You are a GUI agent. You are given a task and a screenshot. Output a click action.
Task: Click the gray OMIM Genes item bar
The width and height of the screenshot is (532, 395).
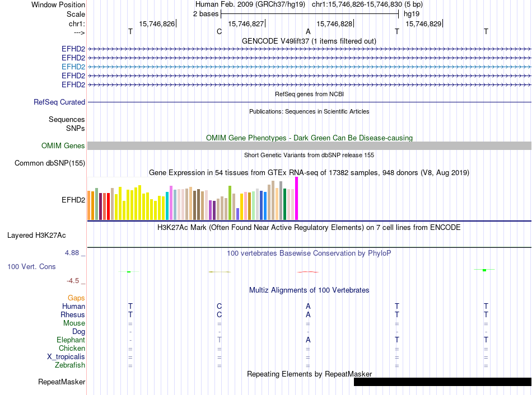(309, 146)
